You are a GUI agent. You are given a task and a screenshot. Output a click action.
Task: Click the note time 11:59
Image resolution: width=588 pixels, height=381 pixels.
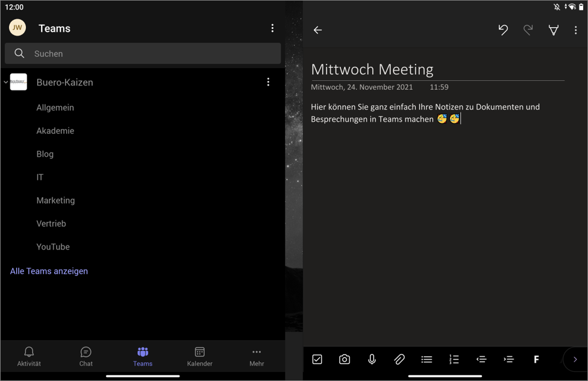(439, 87)
